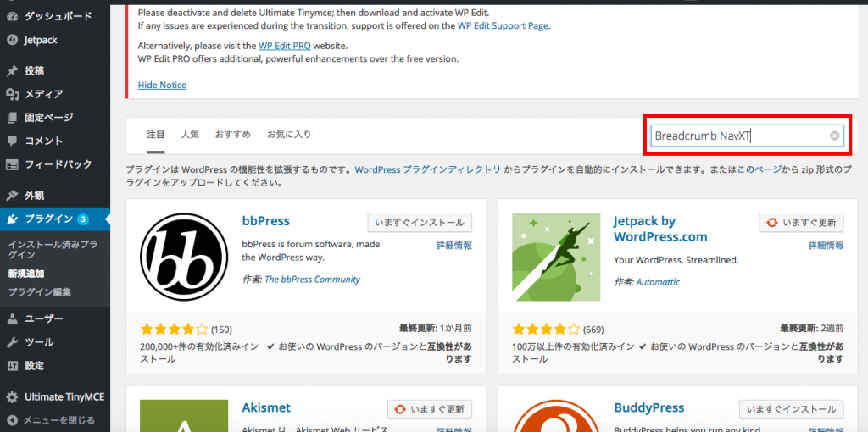The width and height of the screenshot is (868, 432).
Task: Open The bbPress Community author link
Action: point(313,280)
